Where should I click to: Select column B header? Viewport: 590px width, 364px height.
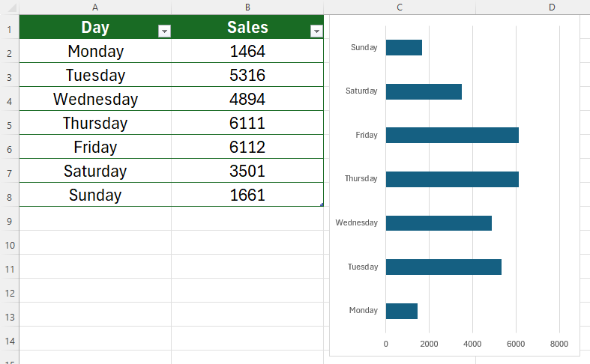tap(247, 7)
